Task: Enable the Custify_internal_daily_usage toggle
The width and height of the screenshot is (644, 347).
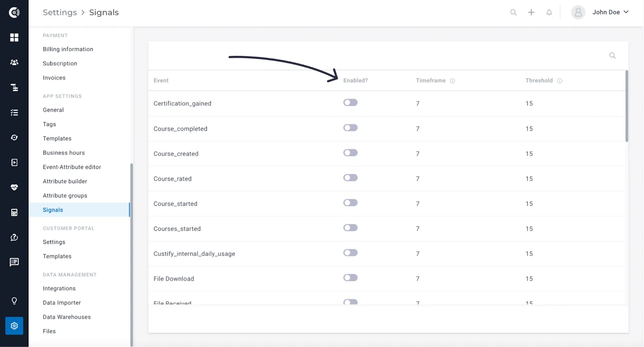Action: 351,253
